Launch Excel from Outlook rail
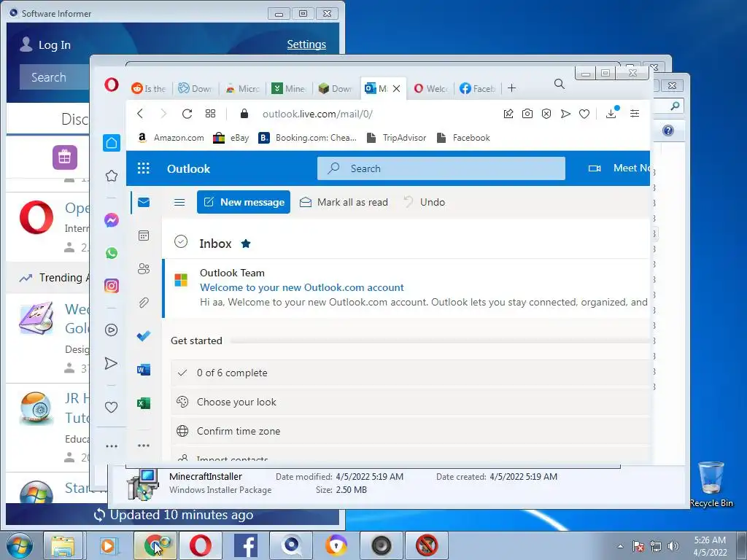747x560 pixels. pos(144,403)
